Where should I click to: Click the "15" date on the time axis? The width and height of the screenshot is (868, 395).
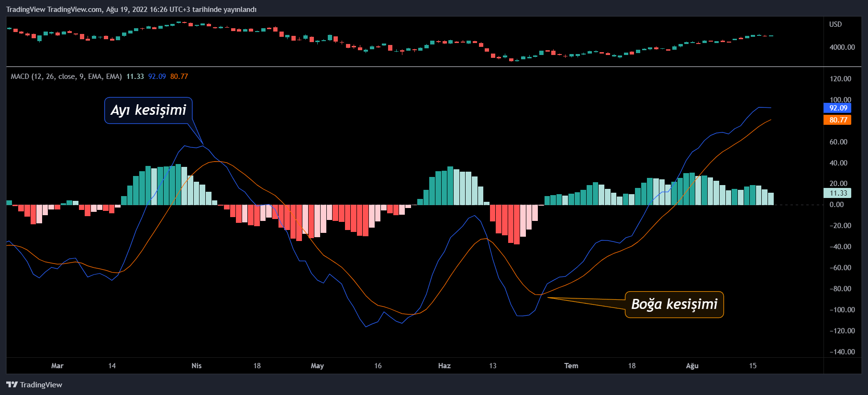coord(753,366)
